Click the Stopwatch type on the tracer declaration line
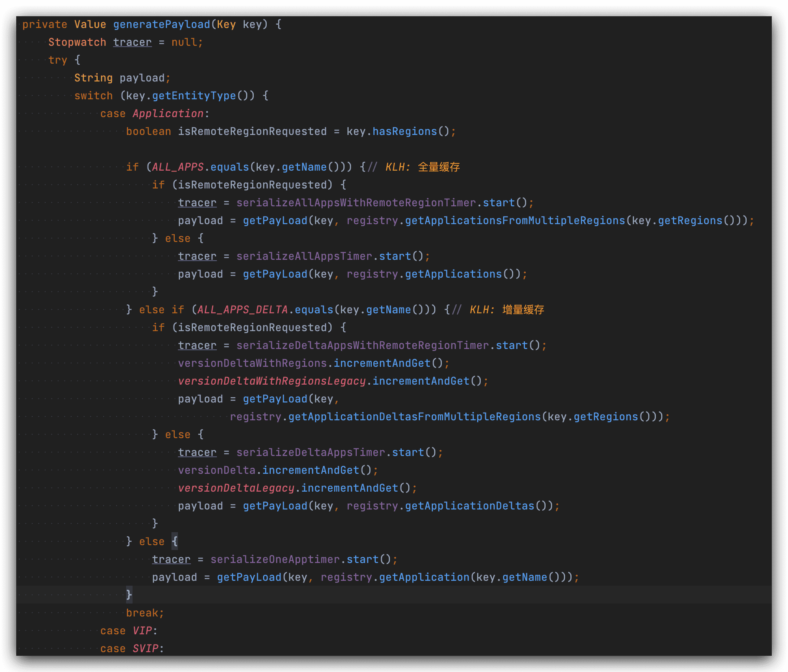Viewport: 788px width, 672px height. (x=77, y=43)
